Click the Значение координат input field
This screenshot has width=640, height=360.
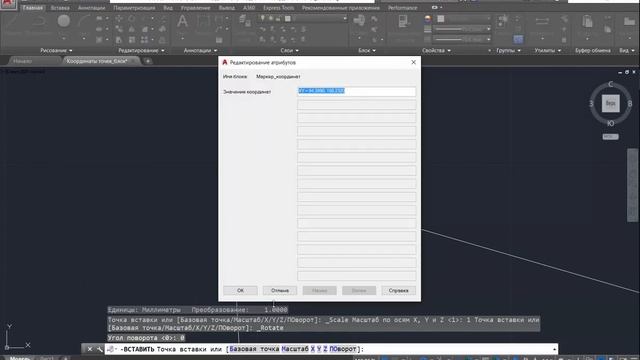click(356, 91)
